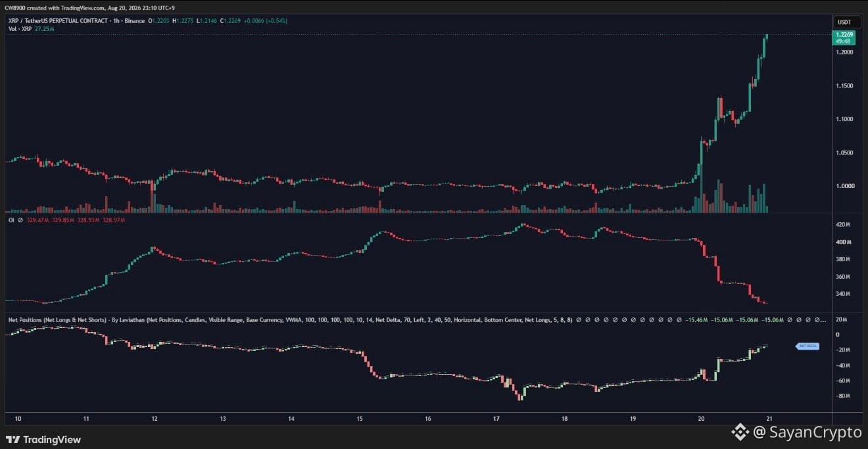Viewport: 868px width, 449px height.
Task: Click the NET DELTA label tag
Action: pos(808,346)
